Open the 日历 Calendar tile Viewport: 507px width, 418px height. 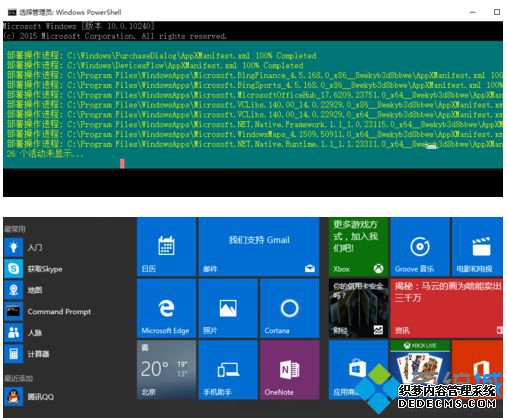[166, 247]
